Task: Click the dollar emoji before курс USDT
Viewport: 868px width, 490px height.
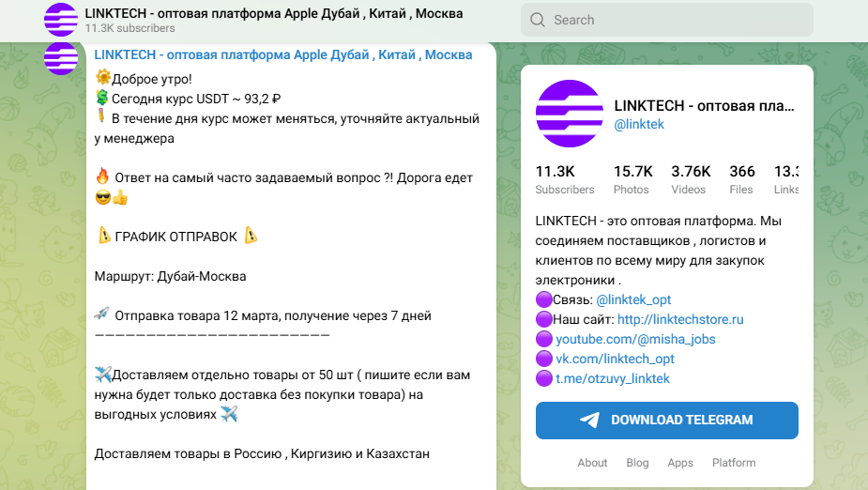Action: 102,98
